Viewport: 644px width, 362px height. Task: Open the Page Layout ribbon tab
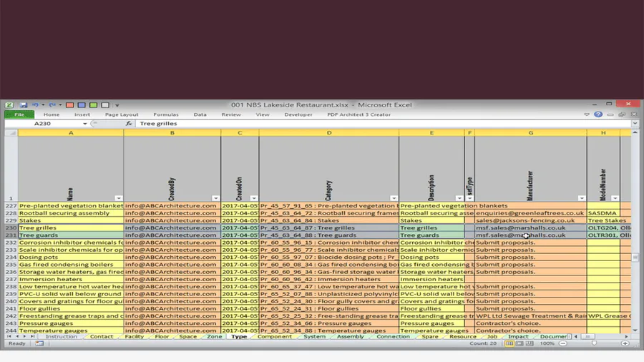pos(122,114)
